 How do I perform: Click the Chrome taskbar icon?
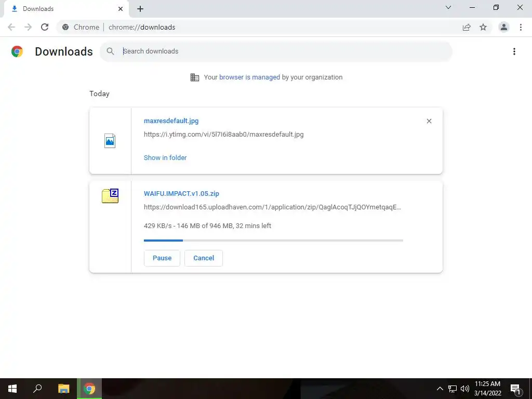point(89,389)
